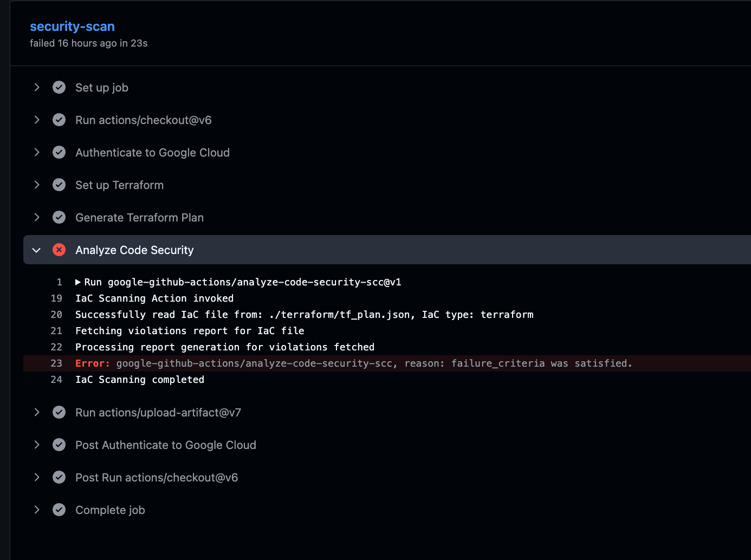Select the Set up job step label
Image resolution: width=751 pixels, height=560 pixels.
click(x=102, y=88)
